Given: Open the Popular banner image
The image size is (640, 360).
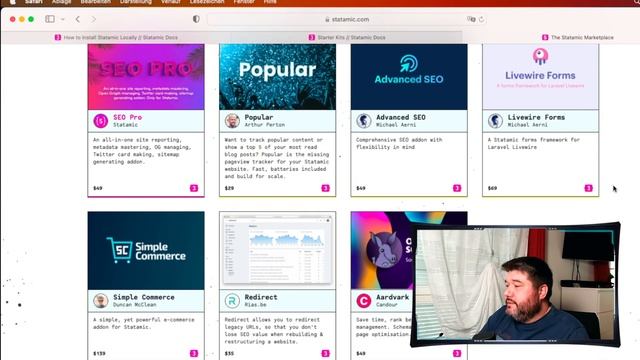Looking at the screenshot, I should pos(278,77).
